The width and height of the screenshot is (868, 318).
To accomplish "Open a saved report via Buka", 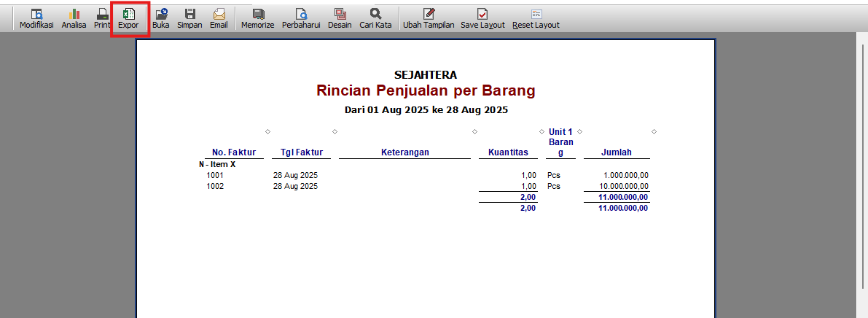I will 161,18.
